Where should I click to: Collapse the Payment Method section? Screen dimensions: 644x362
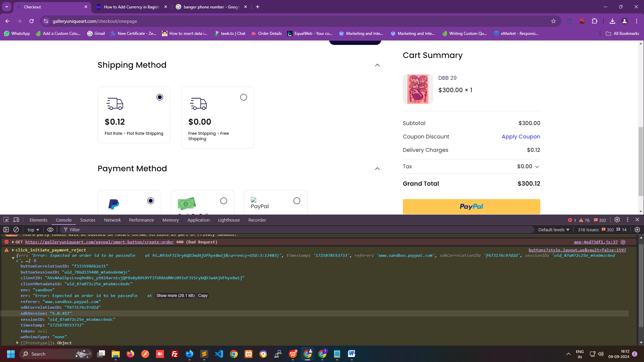click(377, 169)
